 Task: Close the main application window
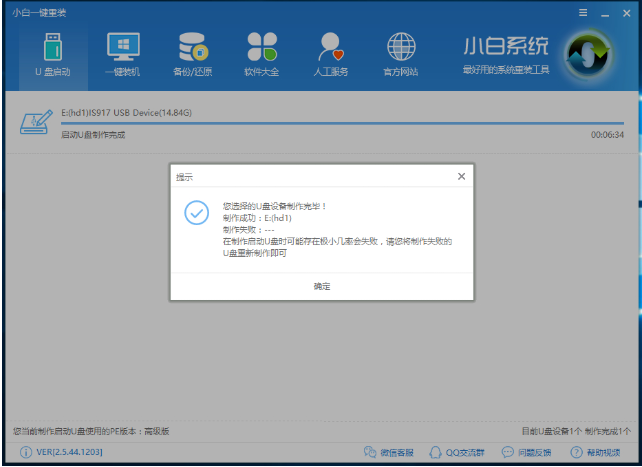[x=626, y=13]
